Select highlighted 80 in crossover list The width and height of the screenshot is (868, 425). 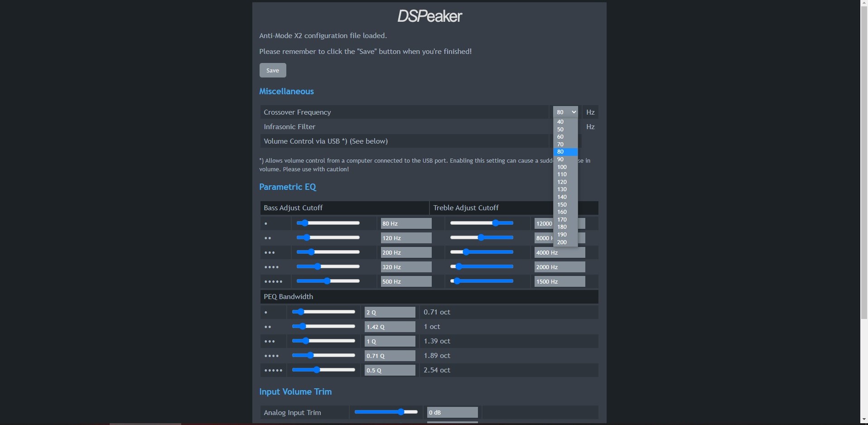[565, 152]
